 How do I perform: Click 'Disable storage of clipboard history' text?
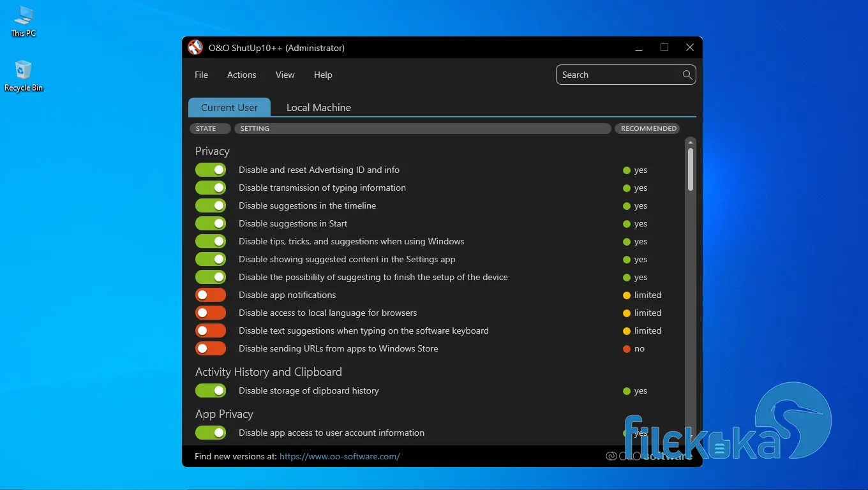(309, 390)
